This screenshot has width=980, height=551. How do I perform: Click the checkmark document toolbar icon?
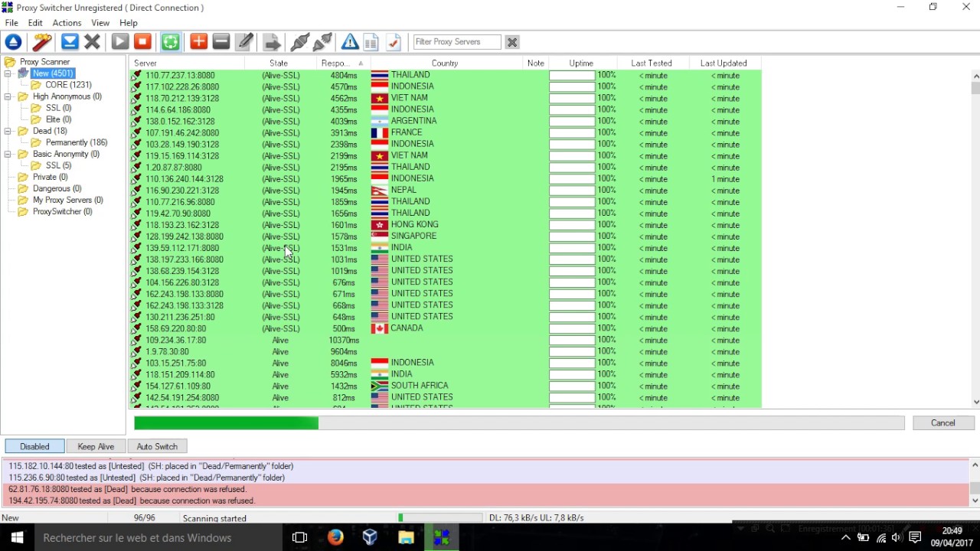(394, 42)
